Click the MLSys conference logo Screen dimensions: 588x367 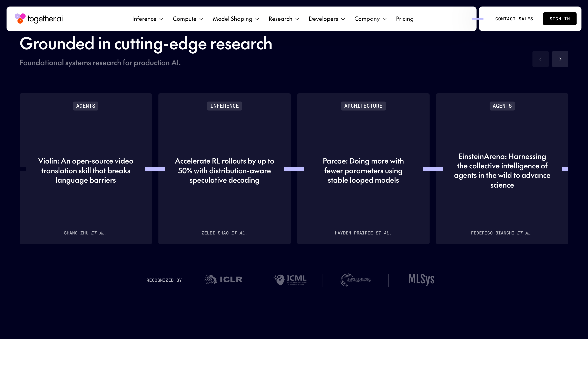(421, 279)
